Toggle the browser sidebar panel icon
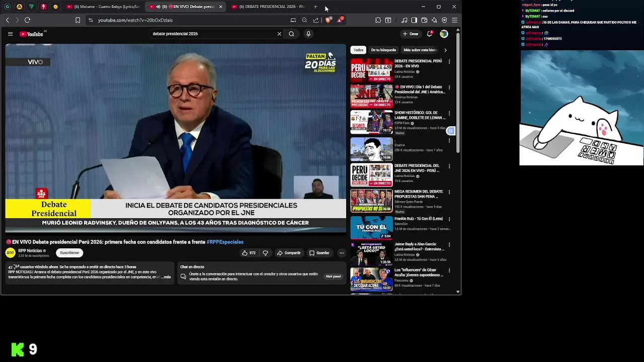 click(x=414, y=20)
